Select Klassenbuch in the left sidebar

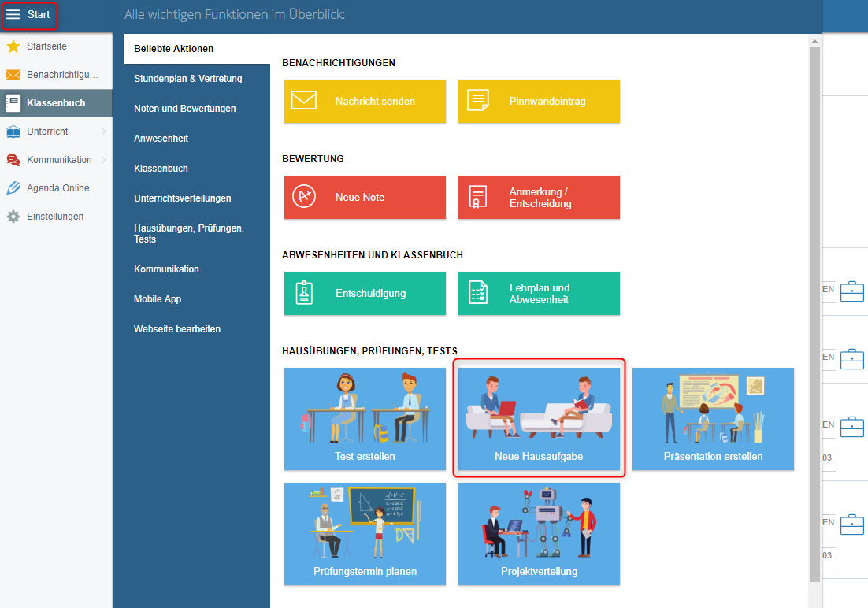coord(56,103)
